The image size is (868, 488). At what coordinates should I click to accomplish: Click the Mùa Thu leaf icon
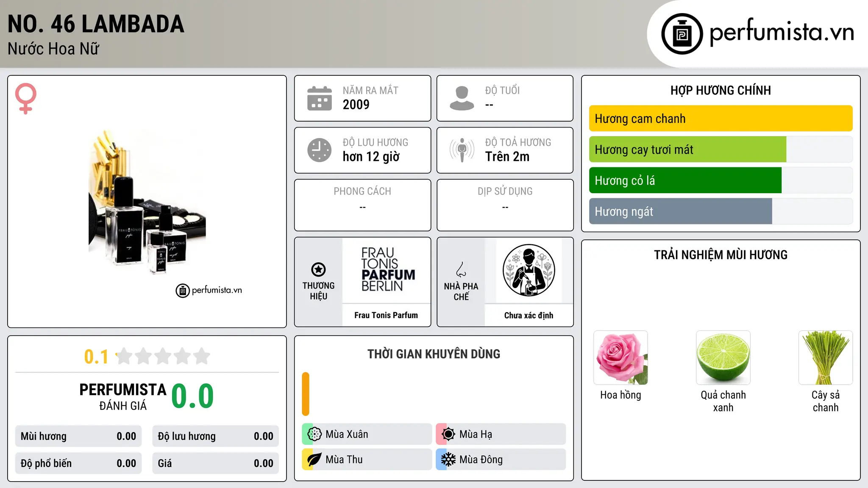pyautogui.click(x=314, y=460)
